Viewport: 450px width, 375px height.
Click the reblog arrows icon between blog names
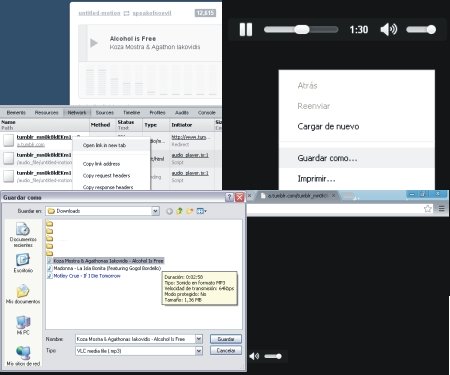(x=126, y=13)
